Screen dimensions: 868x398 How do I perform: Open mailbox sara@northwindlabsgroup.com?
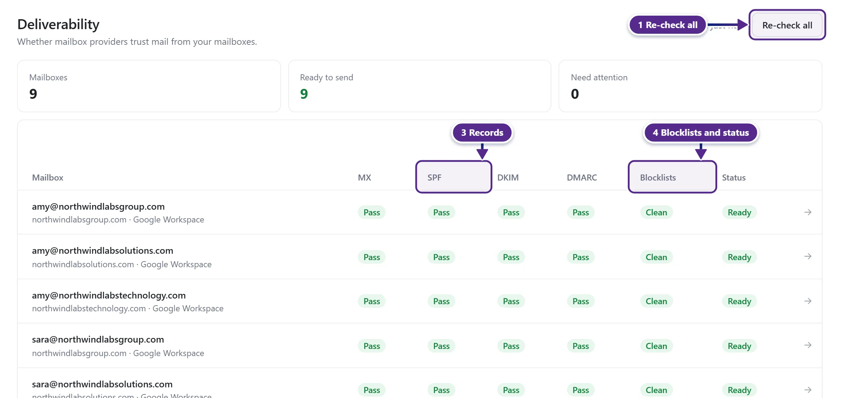click(x=98, y=339)
